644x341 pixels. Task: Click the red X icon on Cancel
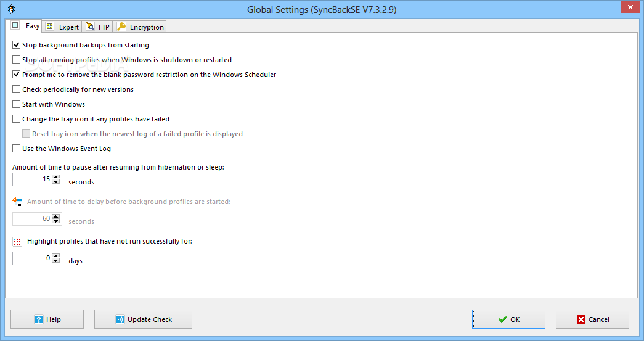tap(581, 319)
